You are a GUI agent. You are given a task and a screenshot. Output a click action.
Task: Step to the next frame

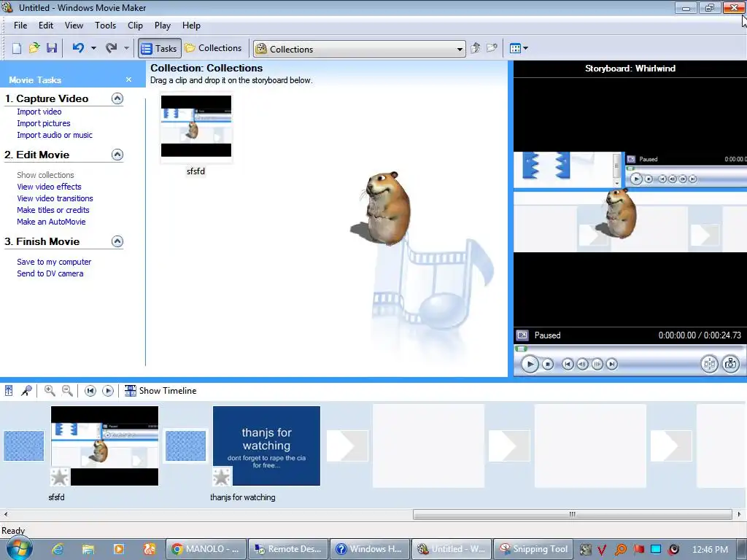(597, 365)
